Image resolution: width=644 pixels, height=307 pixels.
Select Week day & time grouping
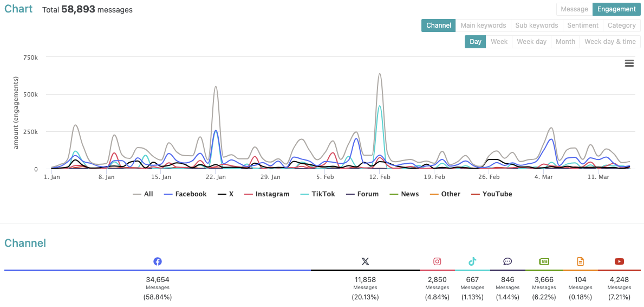click(610, 42)
